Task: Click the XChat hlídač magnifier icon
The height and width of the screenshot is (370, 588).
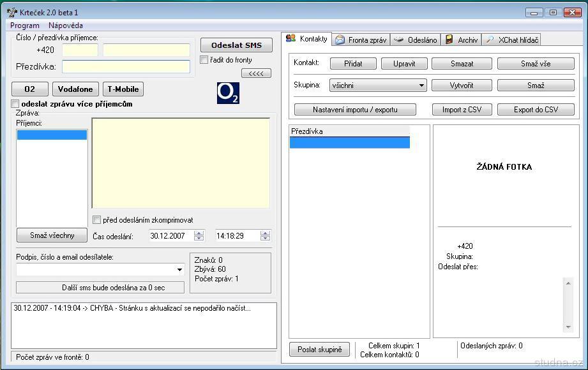Action: (490, 40)
